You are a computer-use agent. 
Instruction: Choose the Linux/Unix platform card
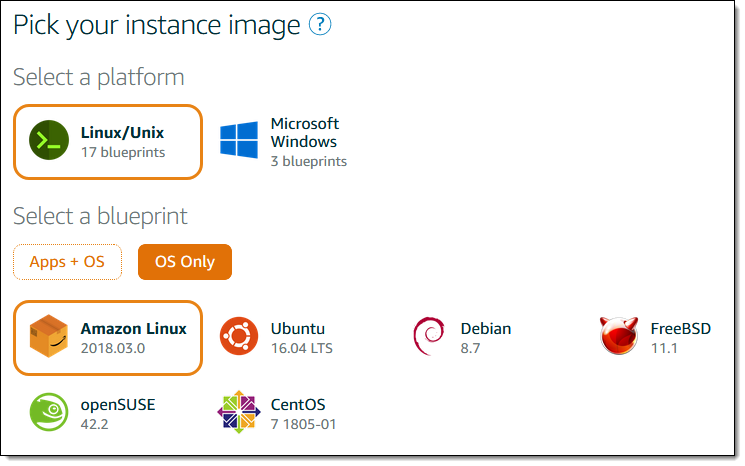pos(108,142)
